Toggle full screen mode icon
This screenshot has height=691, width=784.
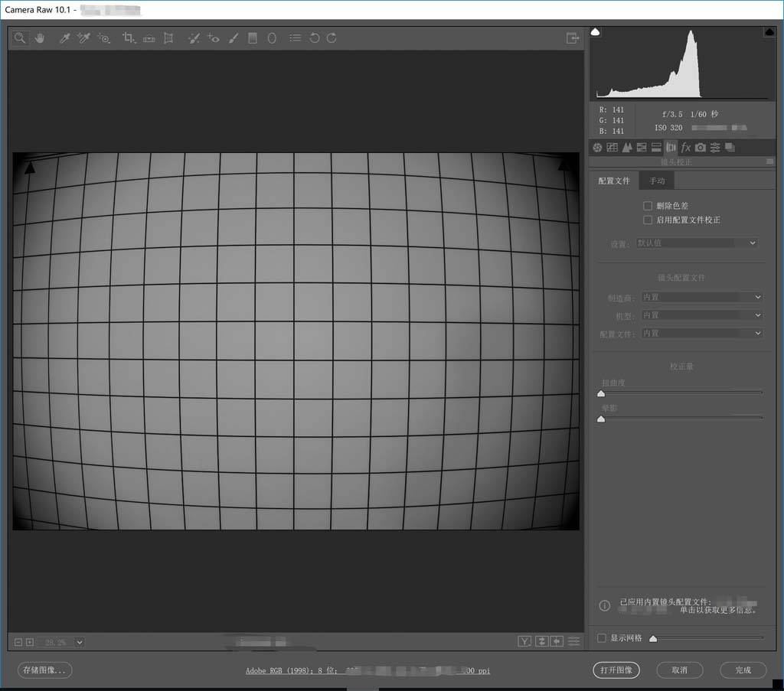coord(572,37)
